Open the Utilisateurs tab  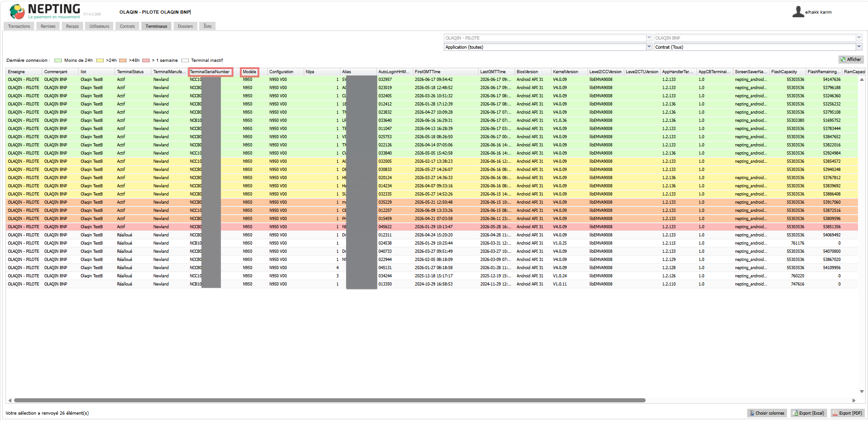(x=99, y=26)
